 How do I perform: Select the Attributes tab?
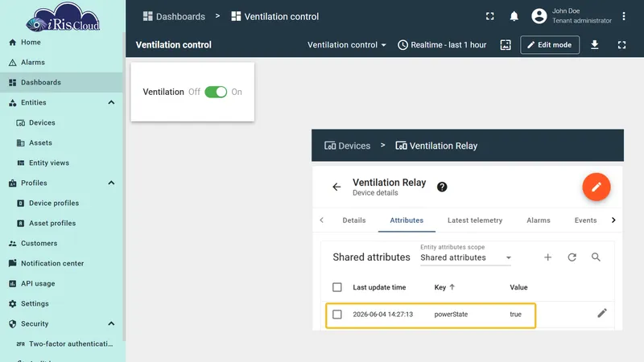407,220
